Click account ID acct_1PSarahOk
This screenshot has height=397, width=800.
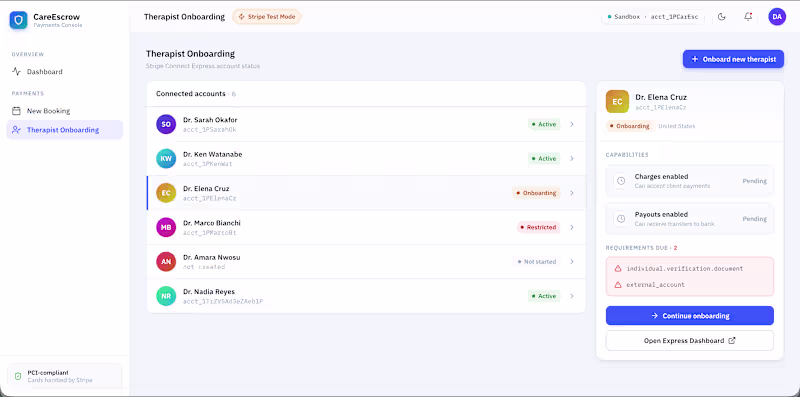210,130
